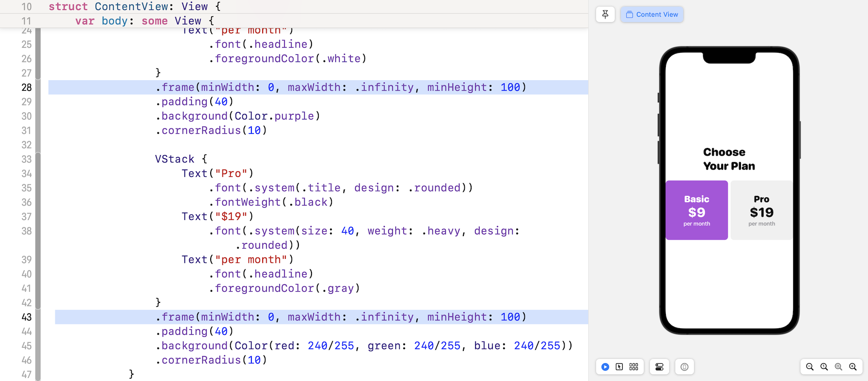Tap the gray Pro plan card

click(x=761, y=210)
